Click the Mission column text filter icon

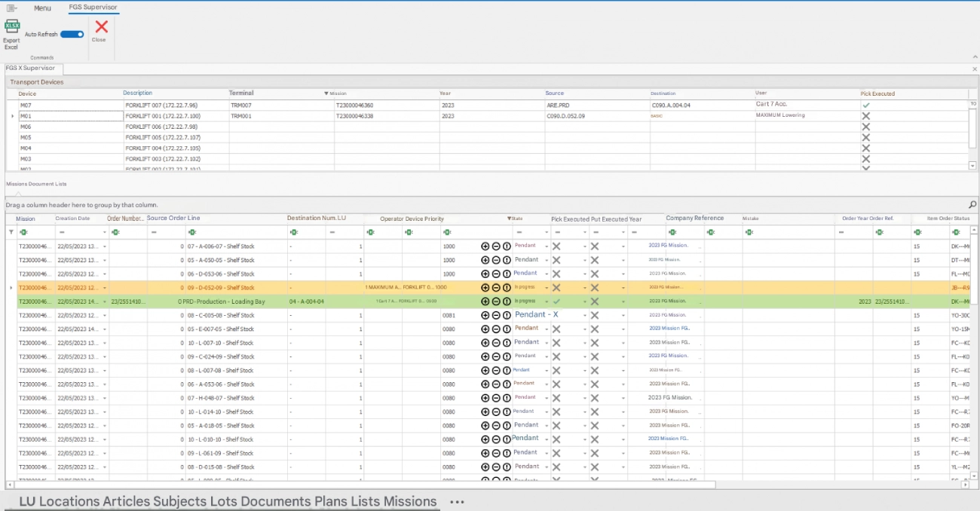point(23,232)
